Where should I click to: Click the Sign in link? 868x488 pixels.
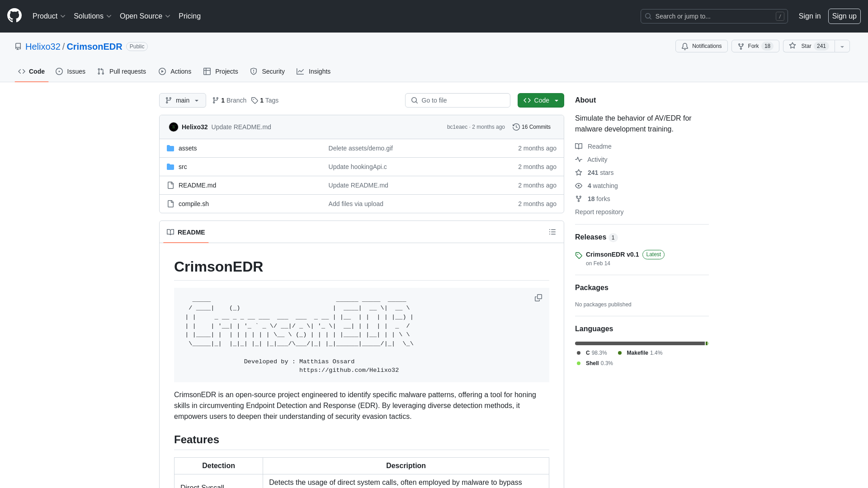[x=809, y=16]
